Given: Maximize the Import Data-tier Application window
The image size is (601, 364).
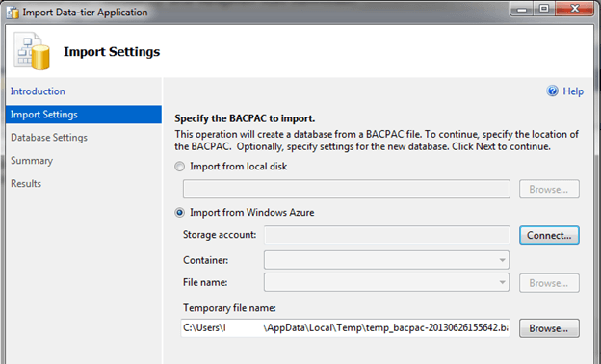Looking at the screenshot, I should 544,9.
